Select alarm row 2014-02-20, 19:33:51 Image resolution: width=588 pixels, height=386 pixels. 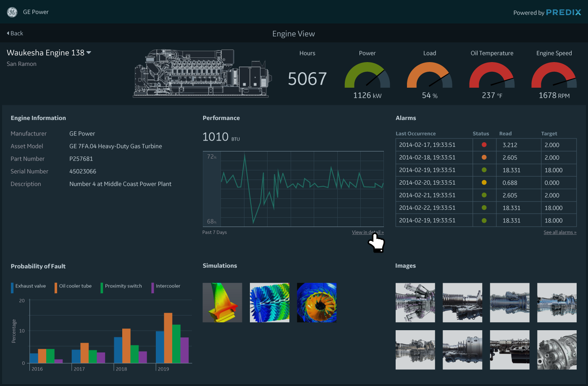(x=486, y=183)
